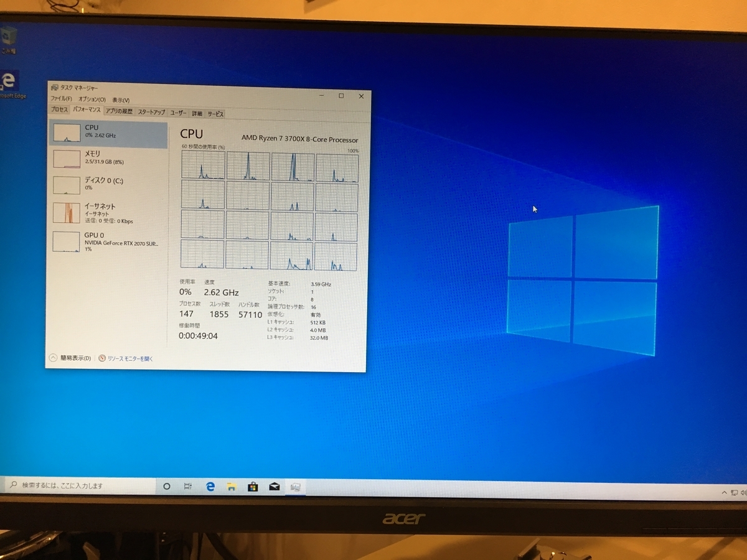Click the Microsoft Edge desktop shortcut

(x=9, y=84)
